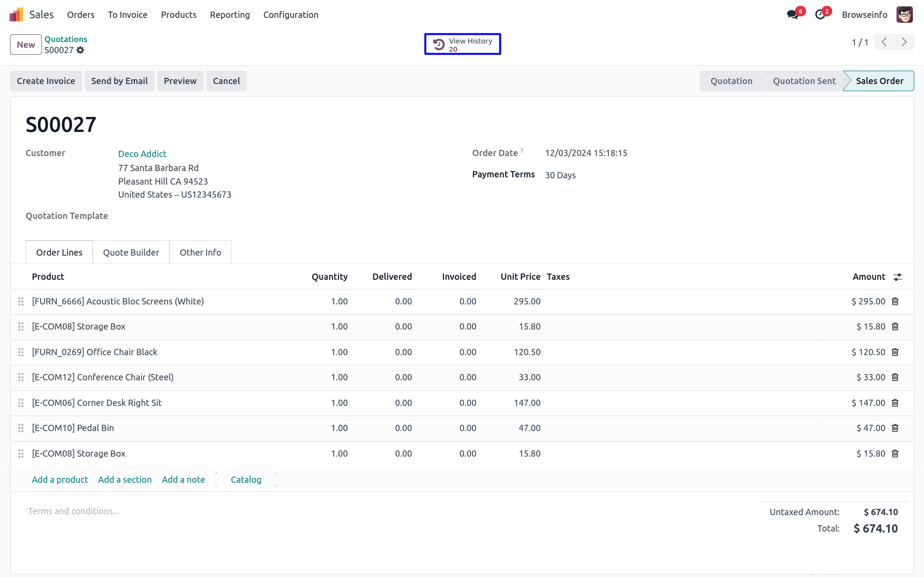The height and width of the screenshot is (577, 924).
Task: Open the activities clock icon
Action: pyautogui.click(x=820, y=15)
